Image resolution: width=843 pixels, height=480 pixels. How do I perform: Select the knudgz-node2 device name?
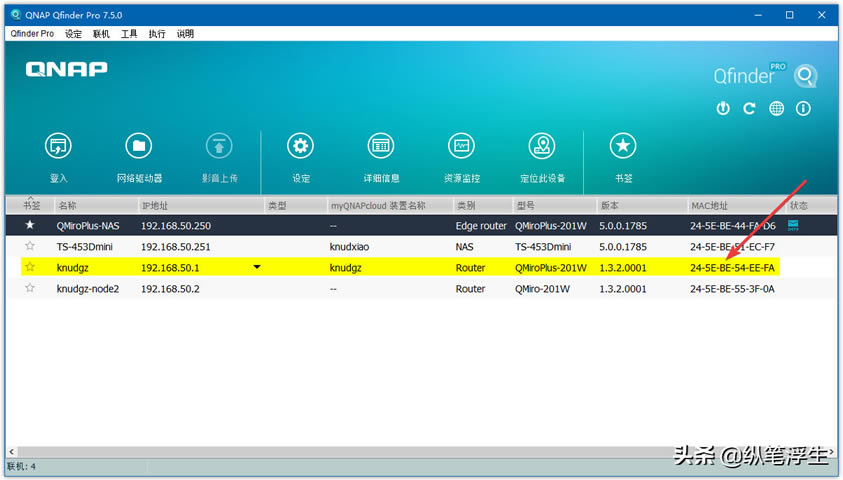point(88,289)
